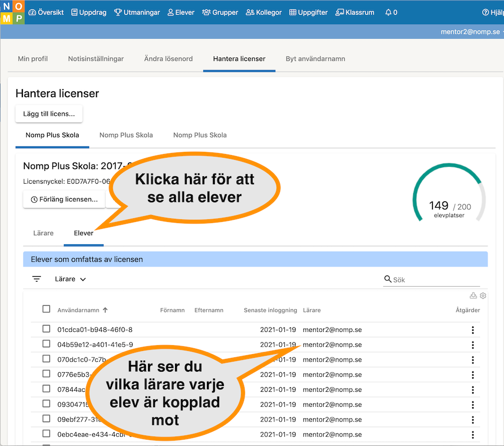Check the box for 09304715 row
Image resolution: width=504 pixels, height=446 pixels.
pyautogui.click(x=46, y=404)
